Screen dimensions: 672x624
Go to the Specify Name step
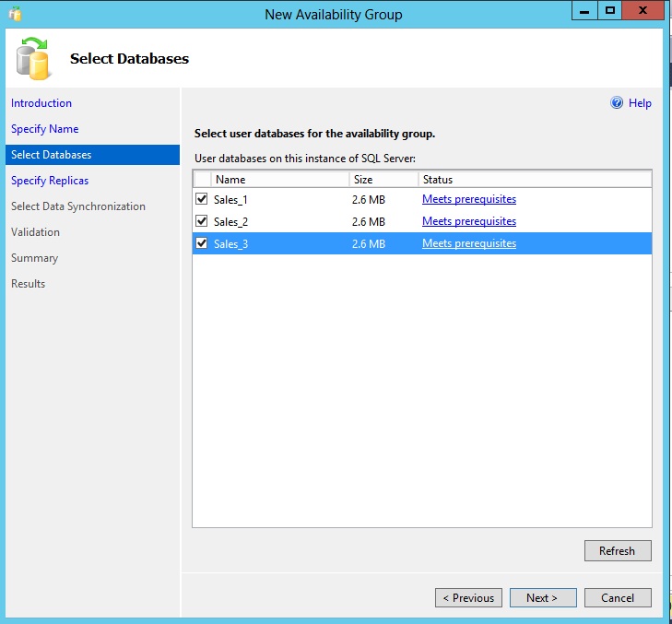coord(44,129)
